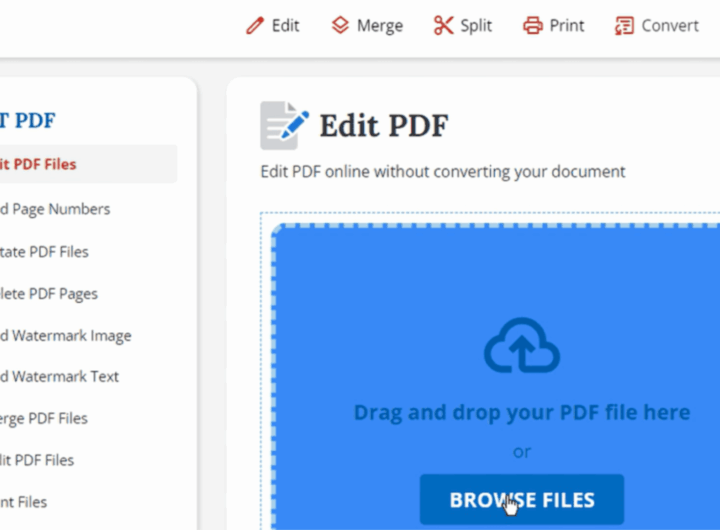The height and width of the screenshot is (530, 720).
Task: Click the cloud upload icon
Action: pos(521,348)
